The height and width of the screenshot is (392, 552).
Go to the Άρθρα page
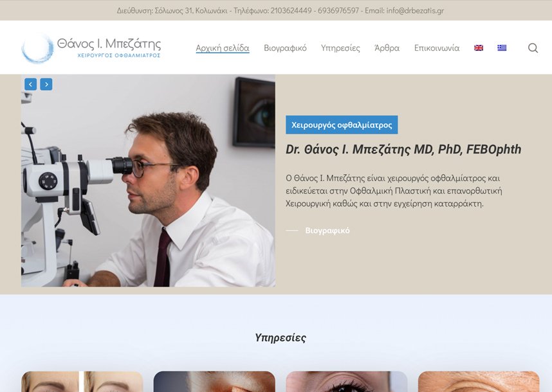point(387,48)
